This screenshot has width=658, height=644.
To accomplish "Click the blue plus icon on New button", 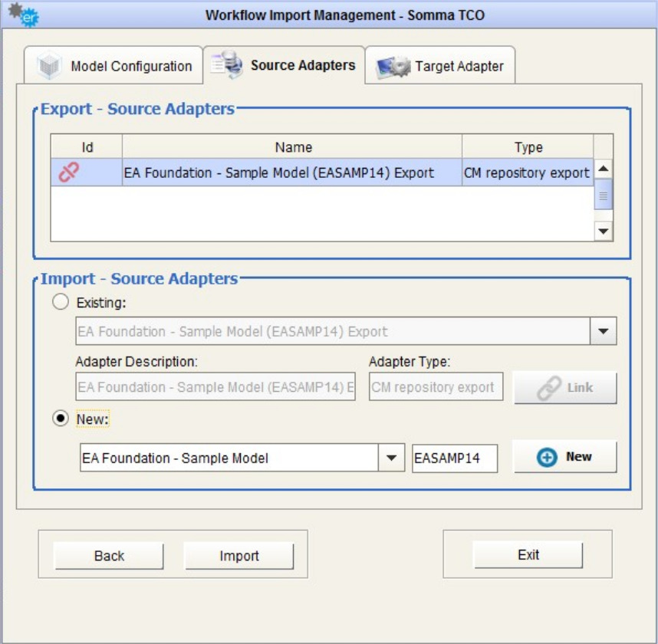I will tap(547, 457).
